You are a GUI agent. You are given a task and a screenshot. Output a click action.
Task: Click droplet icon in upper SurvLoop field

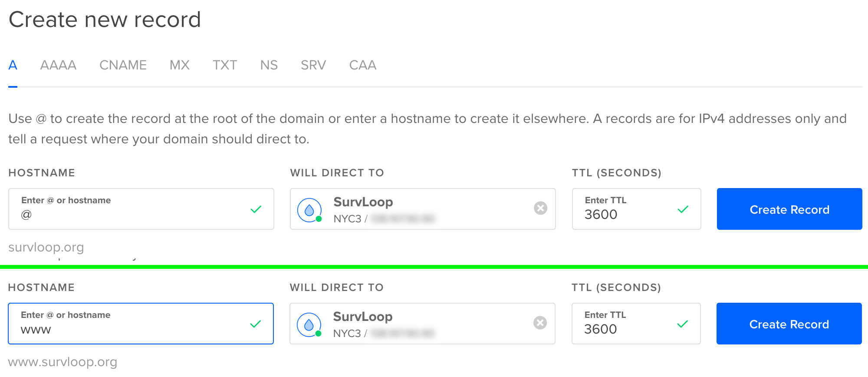click(x=309, y=210)
